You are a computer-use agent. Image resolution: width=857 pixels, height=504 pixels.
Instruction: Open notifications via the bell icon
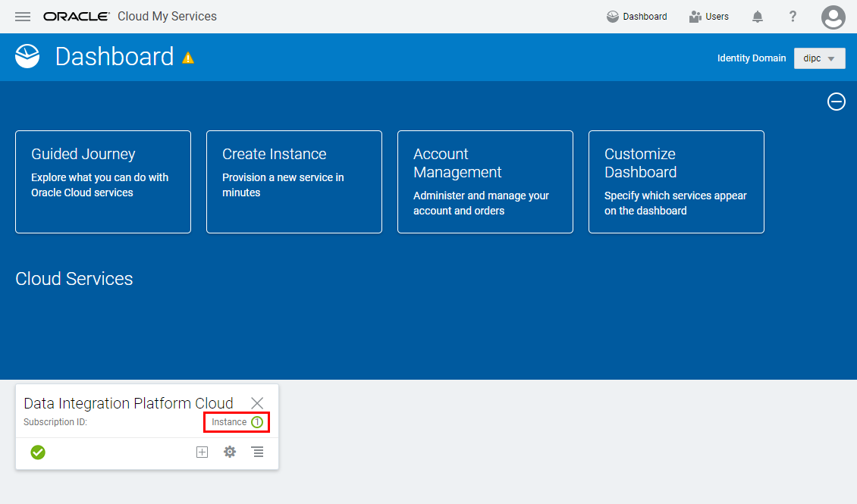coord(758,17)
